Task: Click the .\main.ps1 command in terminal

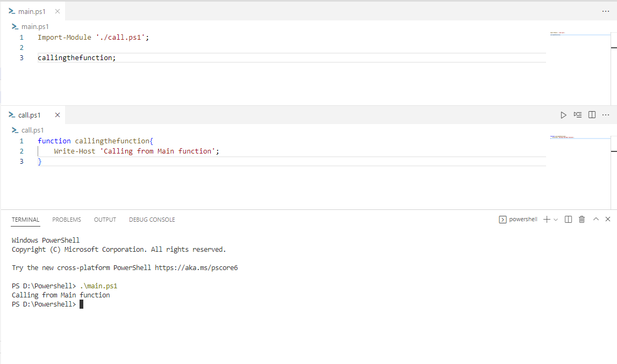Action: [x=98, y=286]
